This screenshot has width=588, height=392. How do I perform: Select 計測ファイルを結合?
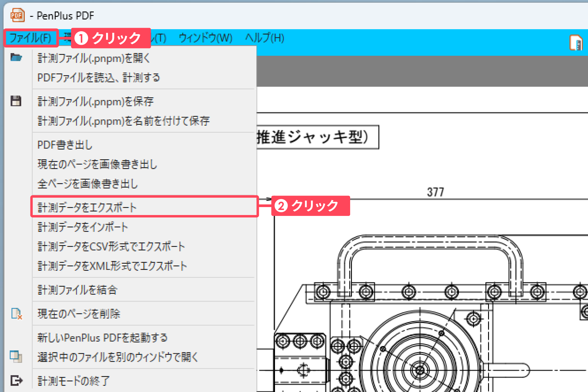click(x=144, y=290)
